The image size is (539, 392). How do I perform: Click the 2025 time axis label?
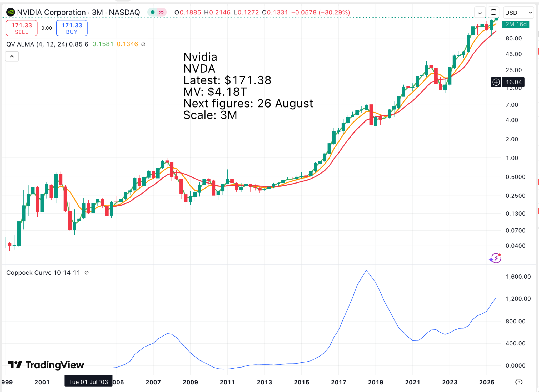(x=487, y=382)
